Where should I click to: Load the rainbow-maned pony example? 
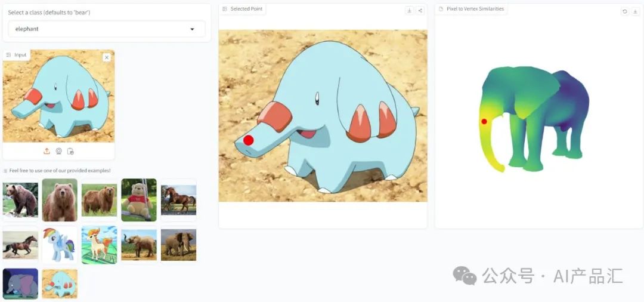(x=60, y=245)
